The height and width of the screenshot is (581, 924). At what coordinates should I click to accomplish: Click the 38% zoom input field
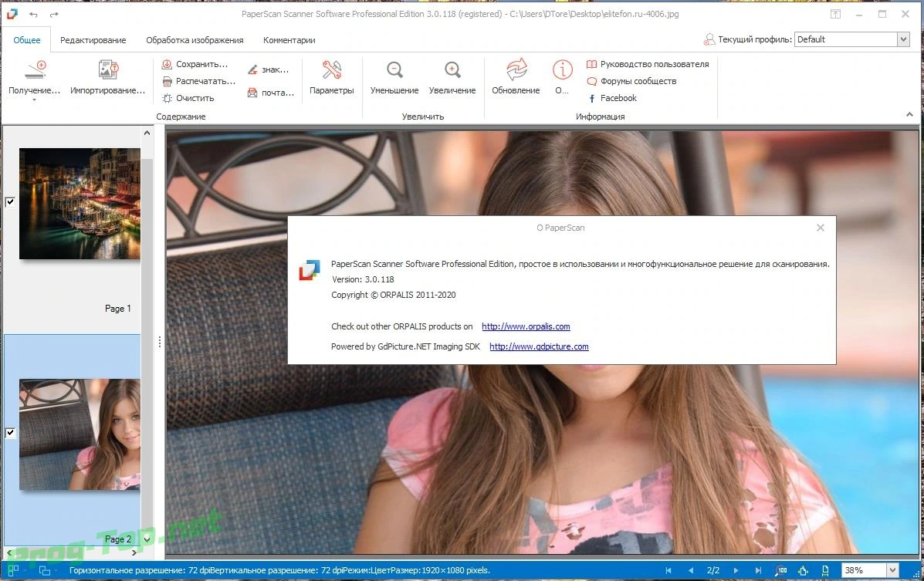[x=863, y=570]
